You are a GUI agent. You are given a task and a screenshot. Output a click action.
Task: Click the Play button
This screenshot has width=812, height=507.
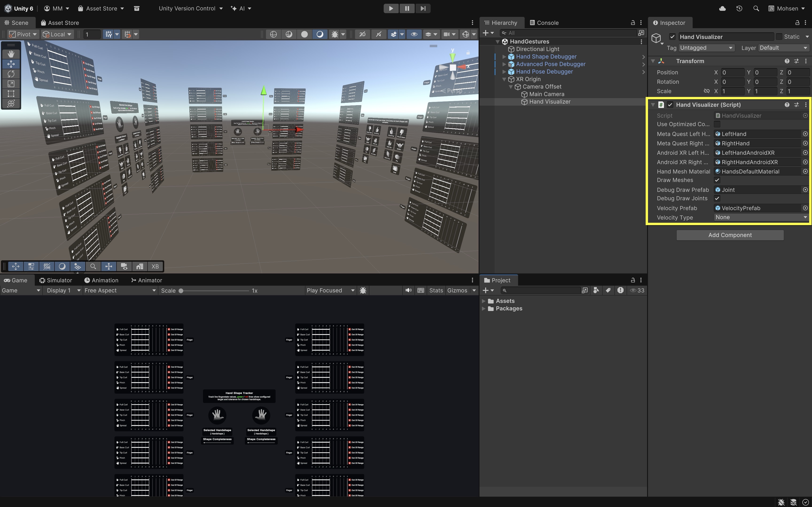(391, 8)
